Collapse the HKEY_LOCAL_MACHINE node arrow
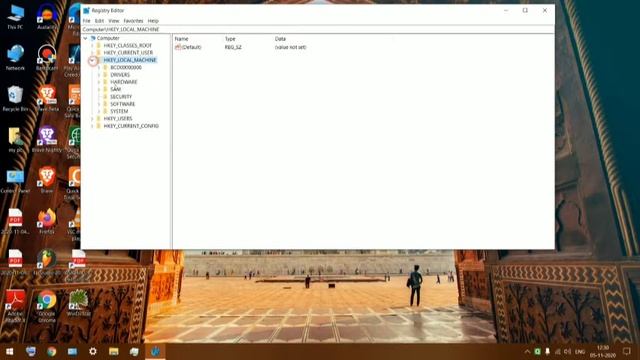The height and width of the screenshot is (360, 640). 92,60
